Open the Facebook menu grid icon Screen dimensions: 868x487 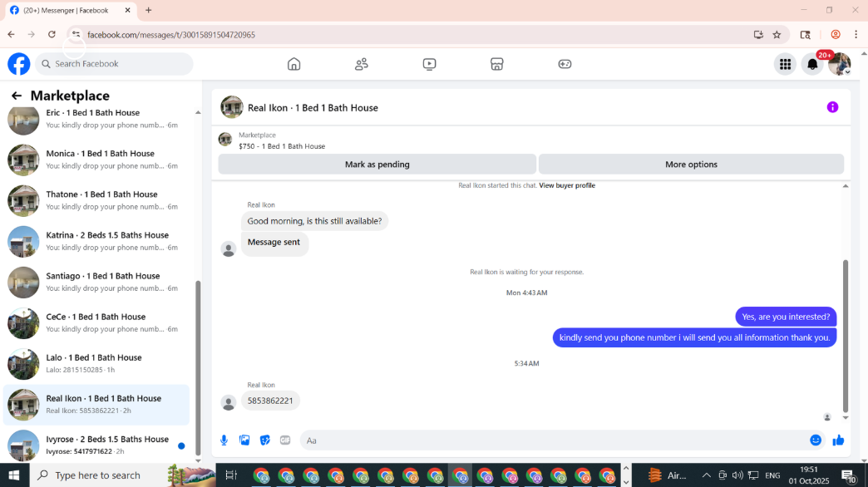tap(785, 64)
